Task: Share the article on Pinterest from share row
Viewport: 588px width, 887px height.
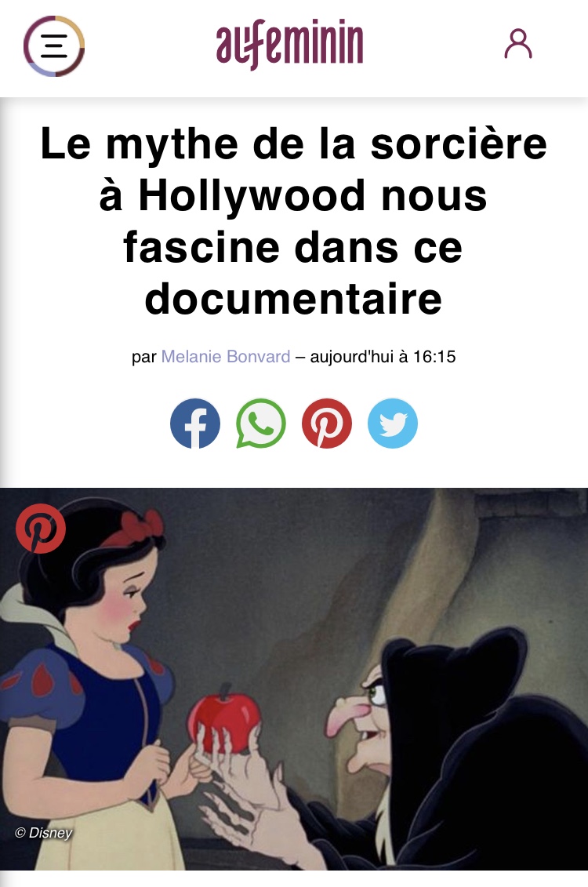Action: tap(327, 424)
